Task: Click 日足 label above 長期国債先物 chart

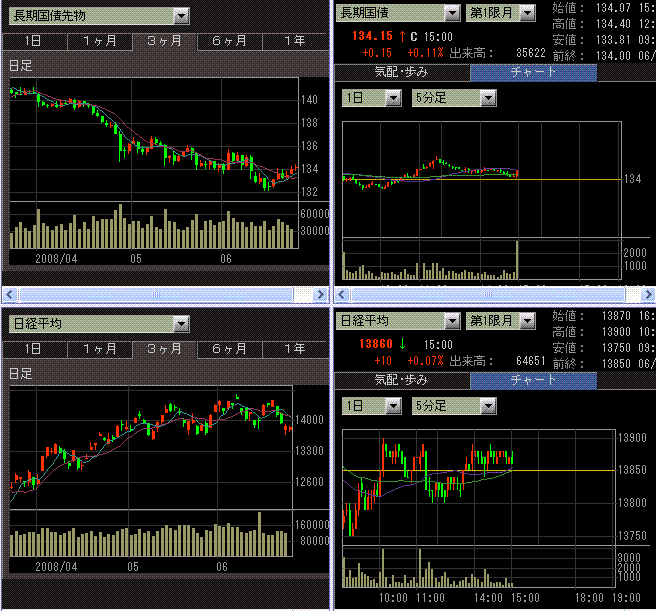Action: 20,66
